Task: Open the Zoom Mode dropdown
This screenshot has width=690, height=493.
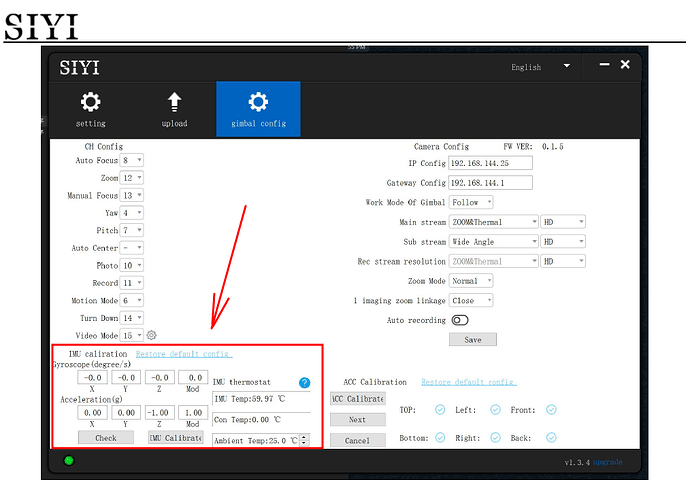Action: point(471,281)
